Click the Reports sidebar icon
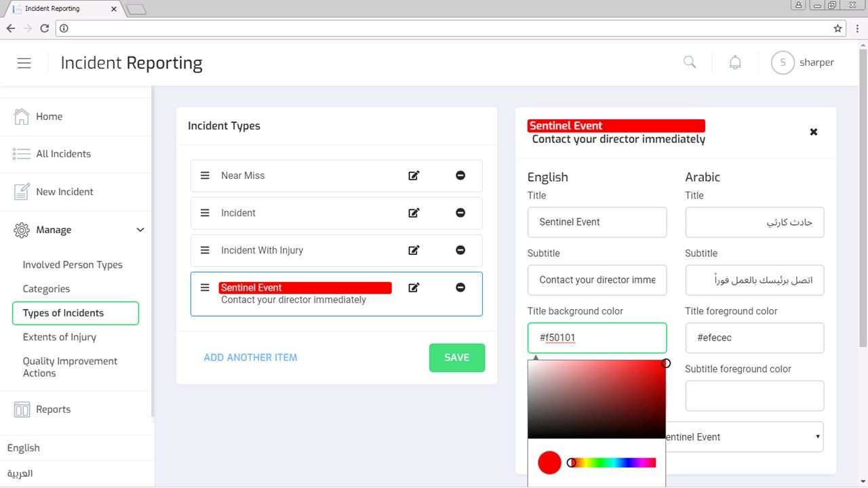868x488 pixels. [22, 409]
